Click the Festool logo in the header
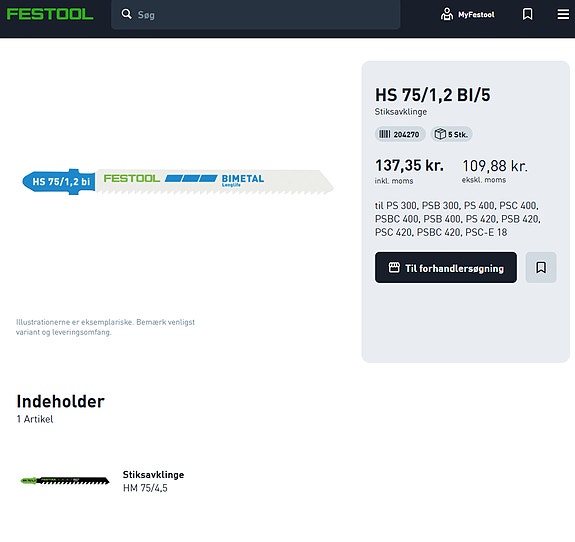This screenshot has height=542, width=575. [x=50, y=14]
